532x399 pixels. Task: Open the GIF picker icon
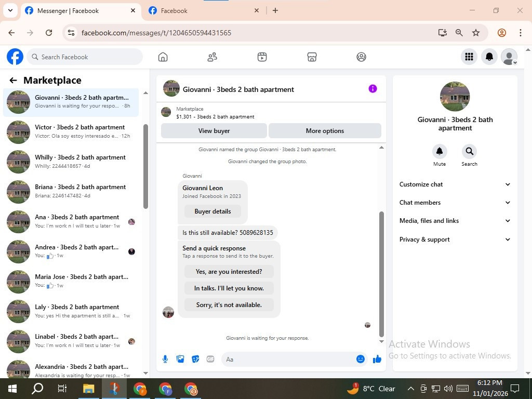pos(210,359)
